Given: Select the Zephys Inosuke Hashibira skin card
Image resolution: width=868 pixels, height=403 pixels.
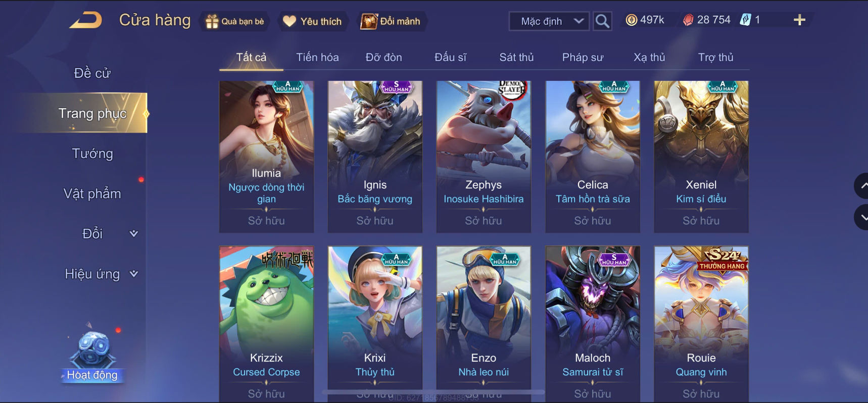Looking at the screenshot, I should tap(484, 157).
